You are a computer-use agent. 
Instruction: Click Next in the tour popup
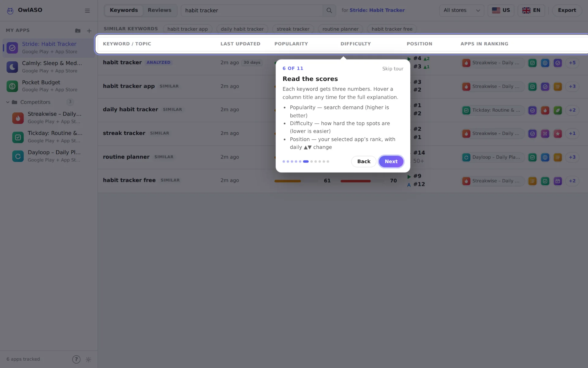(x=391, y=162)
